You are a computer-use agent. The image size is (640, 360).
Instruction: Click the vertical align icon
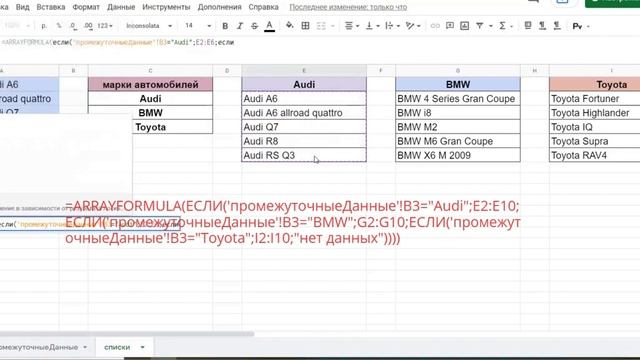click(x=369, y=26)
